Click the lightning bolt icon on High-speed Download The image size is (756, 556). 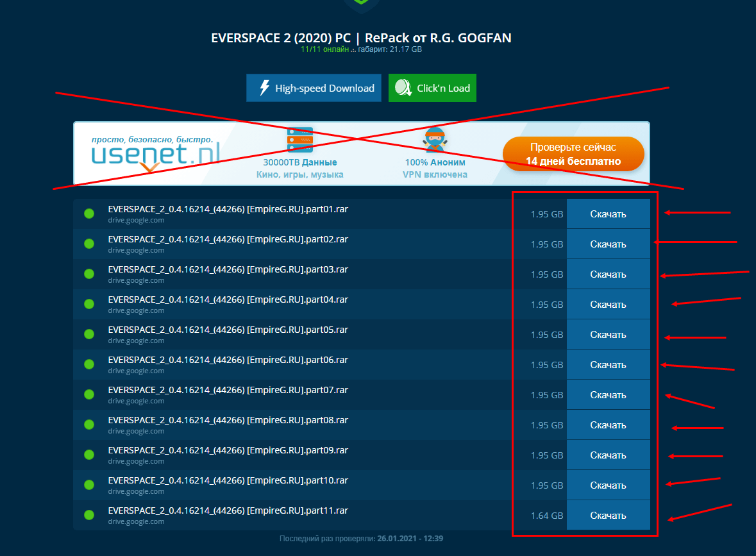coord(264,88)
